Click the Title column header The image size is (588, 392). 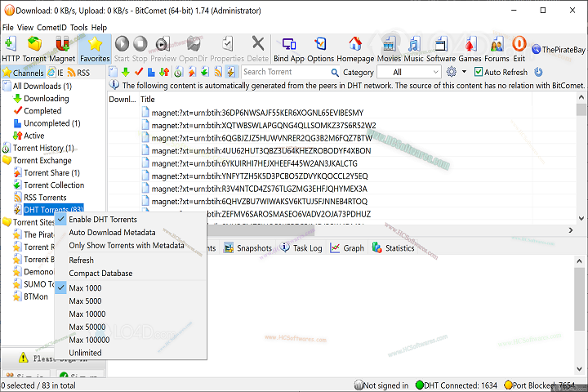pos(336,100)
